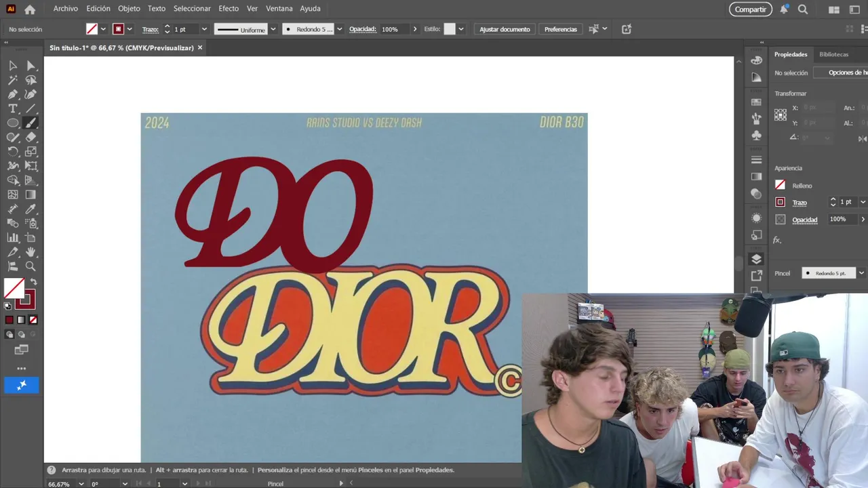868x488 pixels.
Task: Open control bar fill color dropdown
Action: coord(103,29)
